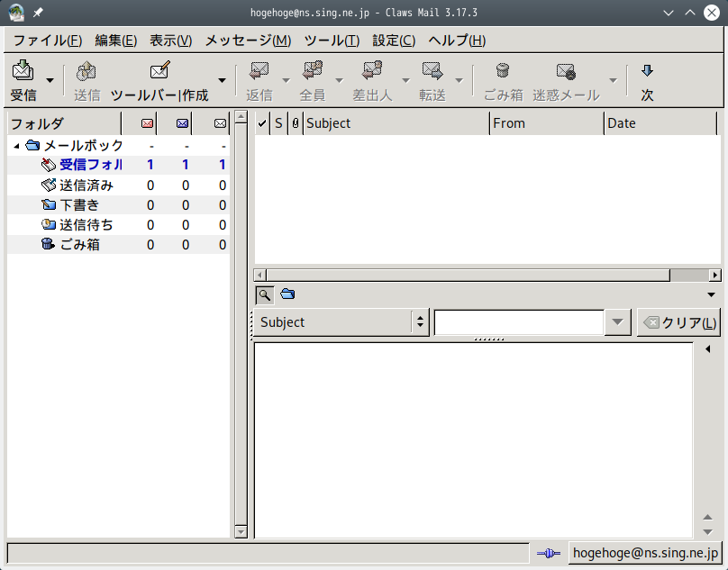Select the 下書き drafts folder
Viewport: 728px width, 570px height.
point(118,204)
